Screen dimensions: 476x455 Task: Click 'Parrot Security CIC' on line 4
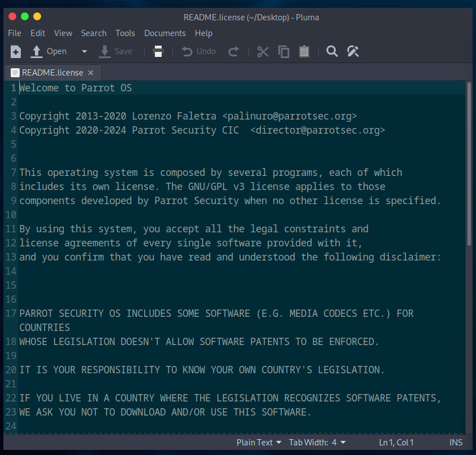pyautogui.click(x=185, y=130)
